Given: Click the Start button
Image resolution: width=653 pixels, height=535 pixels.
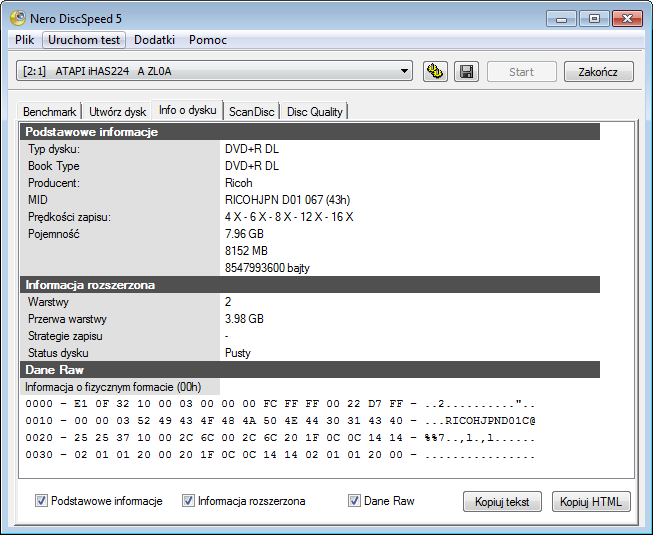Looking at the screenshot, I should point(521,72).
